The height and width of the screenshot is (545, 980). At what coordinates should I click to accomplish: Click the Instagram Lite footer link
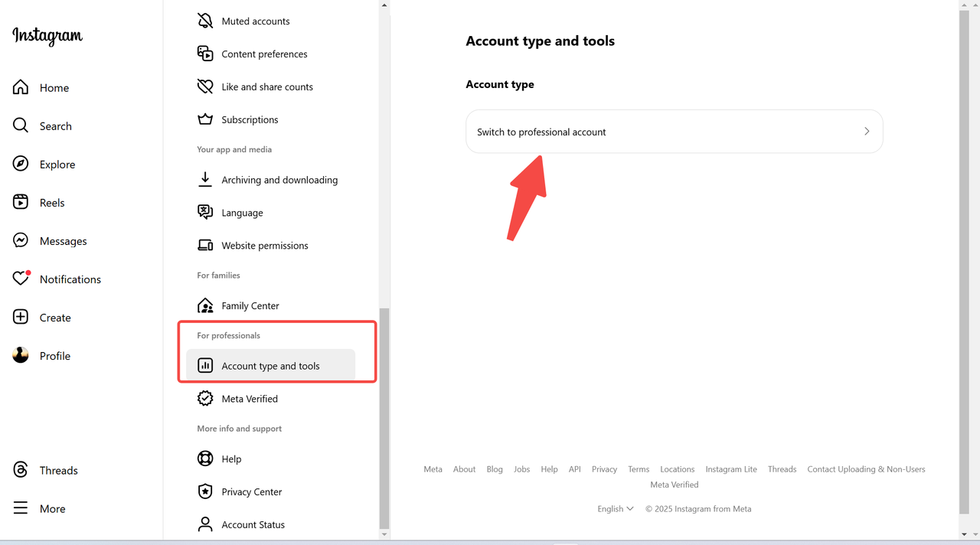tap(730, 469)
